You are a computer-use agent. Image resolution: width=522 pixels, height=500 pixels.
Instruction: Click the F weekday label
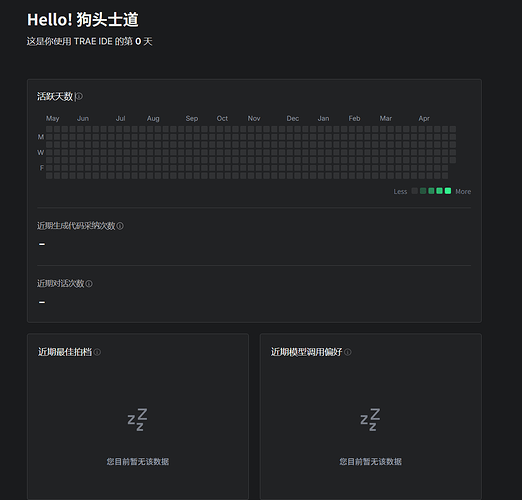[x=42, y=168]
